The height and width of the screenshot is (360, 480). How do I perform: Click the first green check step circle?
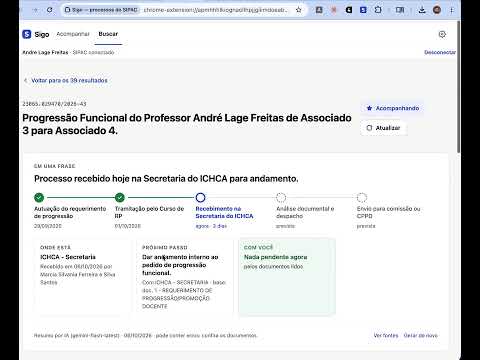click(39, 198)
